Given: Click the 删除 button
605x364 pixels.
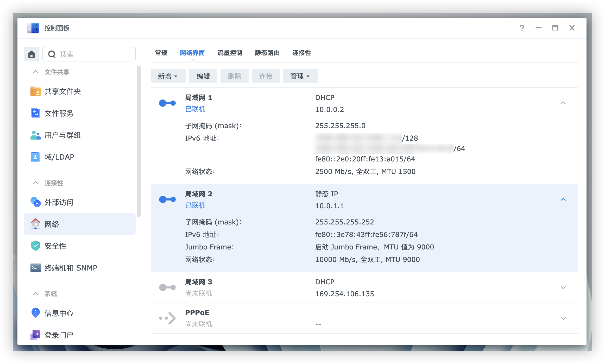Looking at the screenshot, I should pos(235,76).
